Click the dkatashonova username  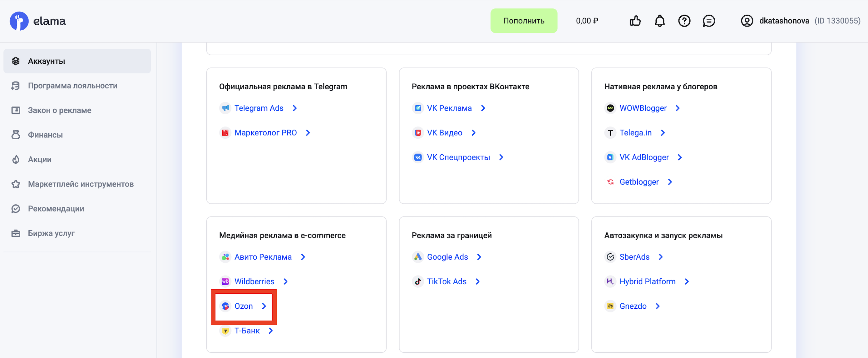(784, 21)
